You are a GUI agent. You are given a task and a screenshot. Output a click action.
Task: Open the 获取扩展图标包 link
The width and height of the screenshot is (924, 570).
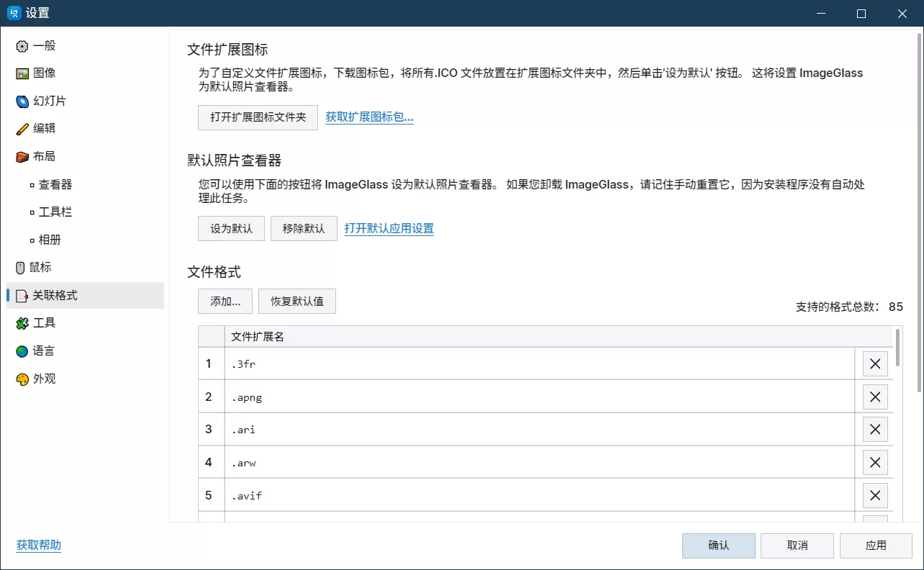(x=369, y=117)
